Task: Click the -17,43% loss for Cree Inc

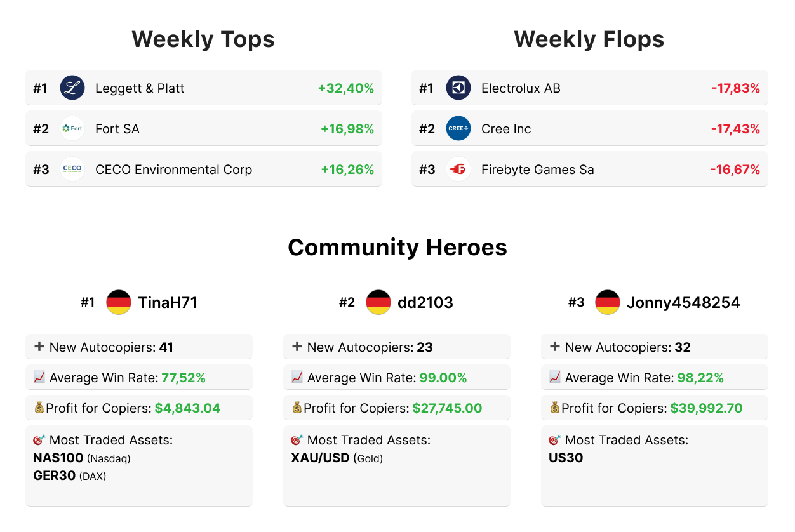Action: click(x=735, y=129)
